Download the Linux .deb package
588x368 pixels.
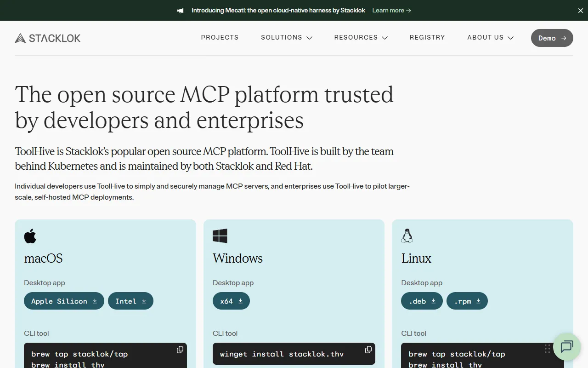pos(422,301)
